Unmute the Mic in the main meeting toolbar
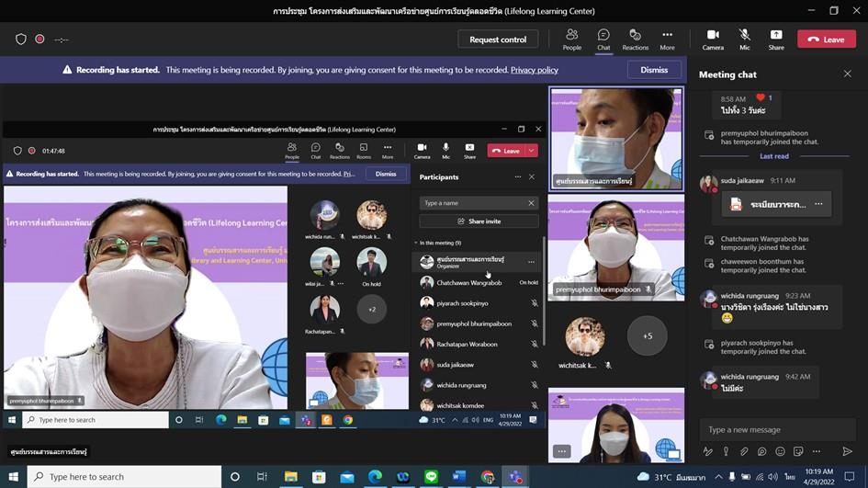Screen dimensions: 868x488 (x=745, y=40)
